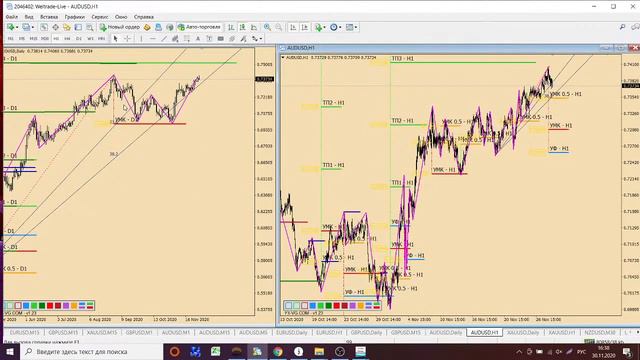Draw a Horizontal Line tool
This screenshot has width=640, height=360.
click(x=153, y=38)
